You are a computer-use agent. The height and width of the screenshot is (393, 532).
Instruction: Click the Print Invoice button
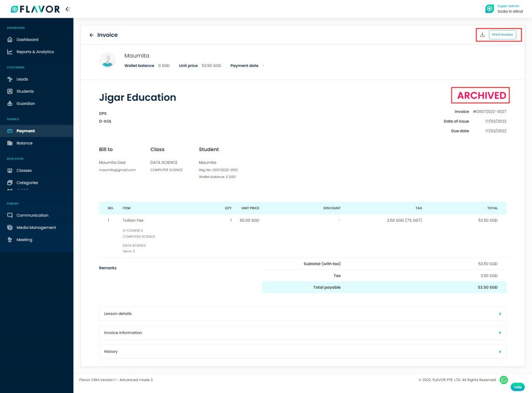(501, 34)
